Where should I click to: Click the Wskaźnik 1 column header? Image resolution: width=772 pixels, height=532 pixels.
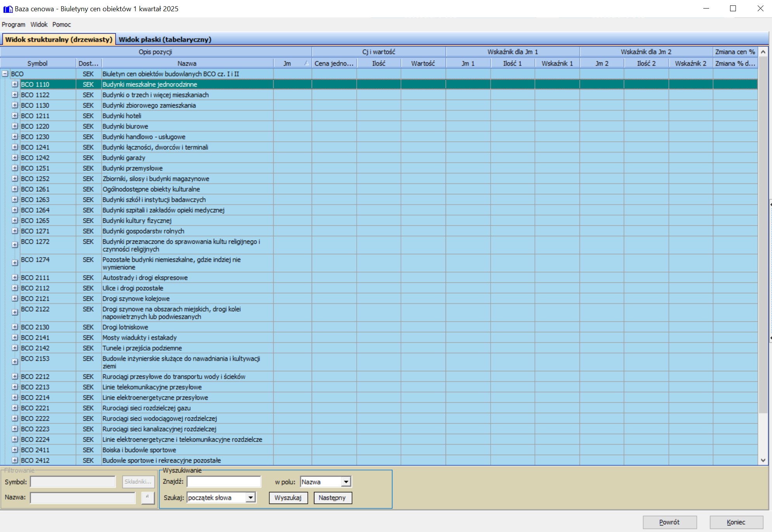pyautogui.click(x=557, y=63)
